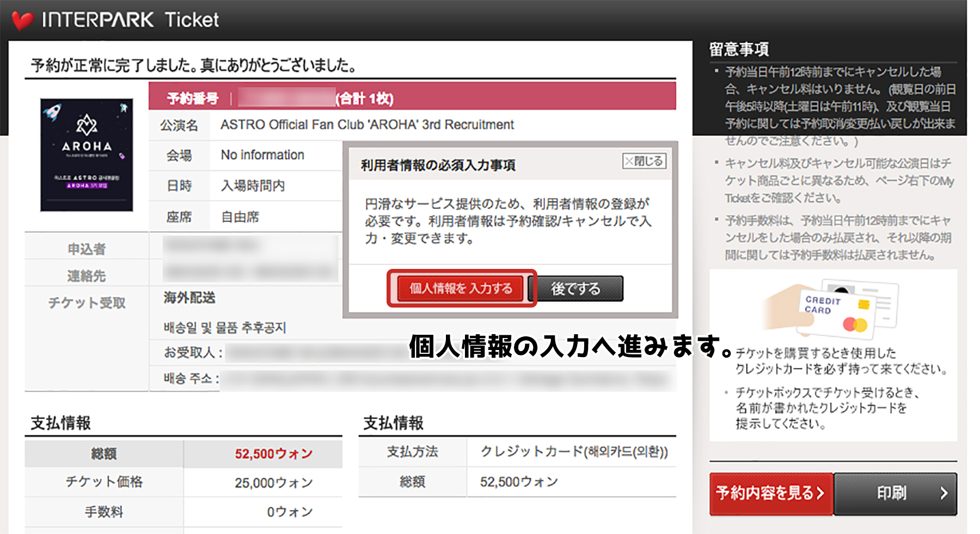This screenshot has width=980, height=534.
Task: Click the 支払方法 label cell
Action: pyautogui.click(x=412, y=451)
